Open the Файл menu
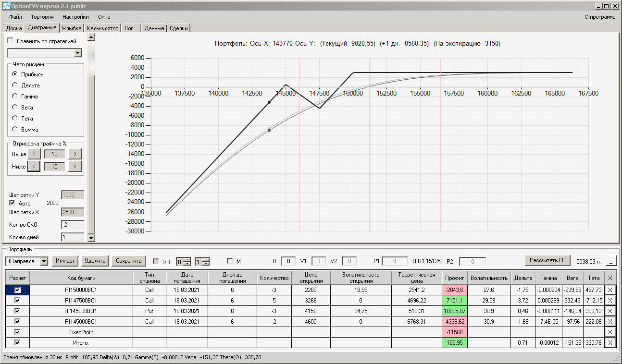The image size is (622, 364). pyautogui.click(x=15, y=17)
